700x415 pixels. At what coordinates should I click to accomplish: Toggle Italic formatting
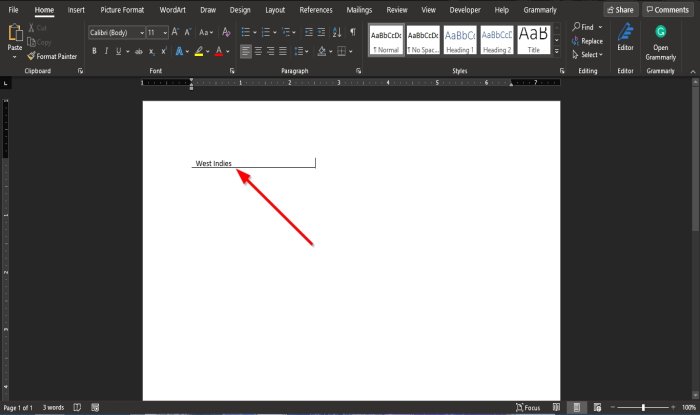pyautogui.click(x=105, y=50)
